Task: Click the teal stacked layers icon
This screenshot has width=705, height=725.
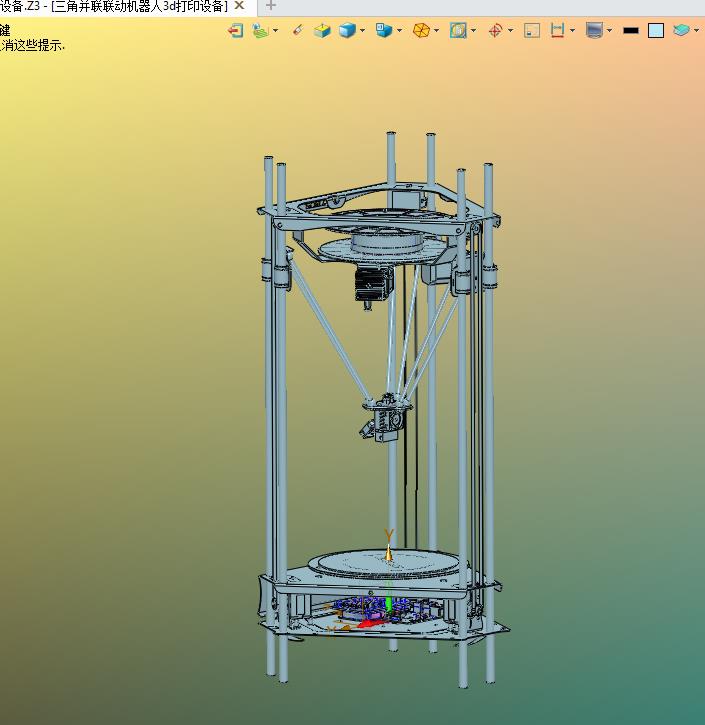Action: pyautogui.click(x=681, y=30)
